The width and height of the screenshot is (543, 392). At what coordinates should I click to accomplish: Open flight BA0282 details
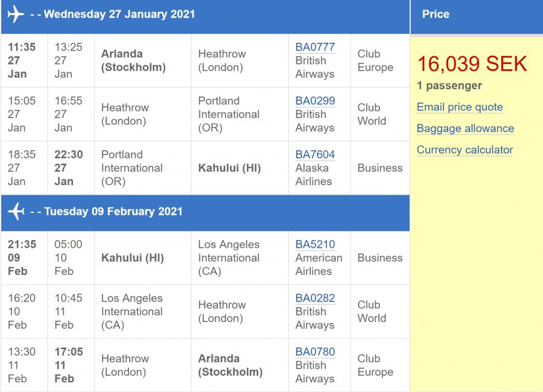tap(315, 298)
